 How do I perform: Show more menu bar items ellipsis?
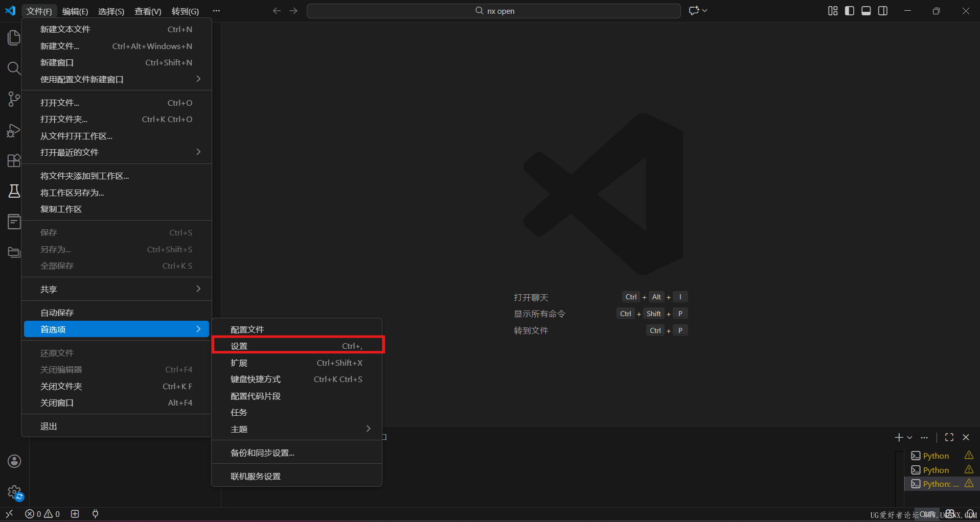click(x=216, y=11)
